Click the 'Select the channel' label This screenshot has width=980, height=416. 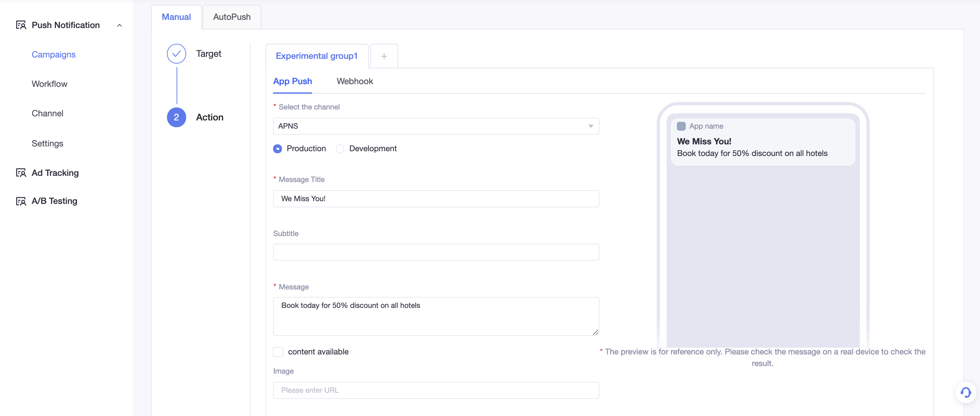pyautogui.click(x=309, y=107)
